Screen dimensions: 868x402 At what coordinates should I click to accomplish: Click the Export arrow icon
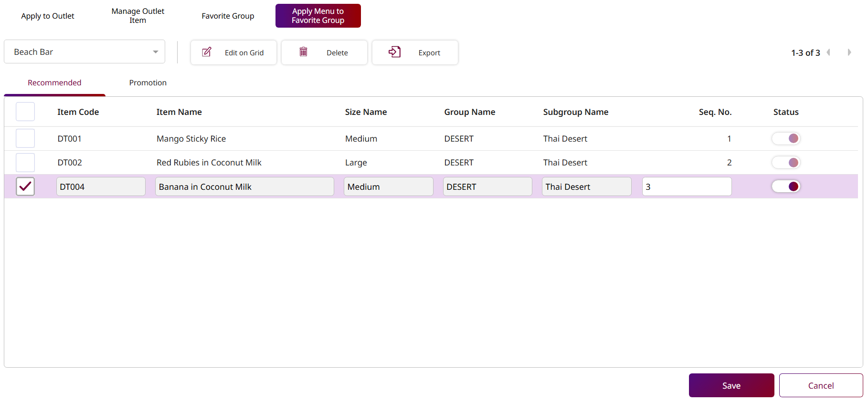(x=394, y=52)
